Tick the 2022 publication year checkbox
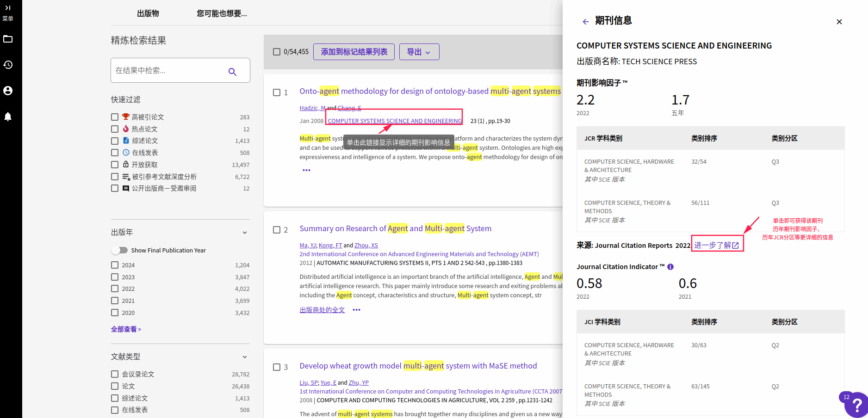The width and height of the screenshot is (868, 418). point(115,289)
